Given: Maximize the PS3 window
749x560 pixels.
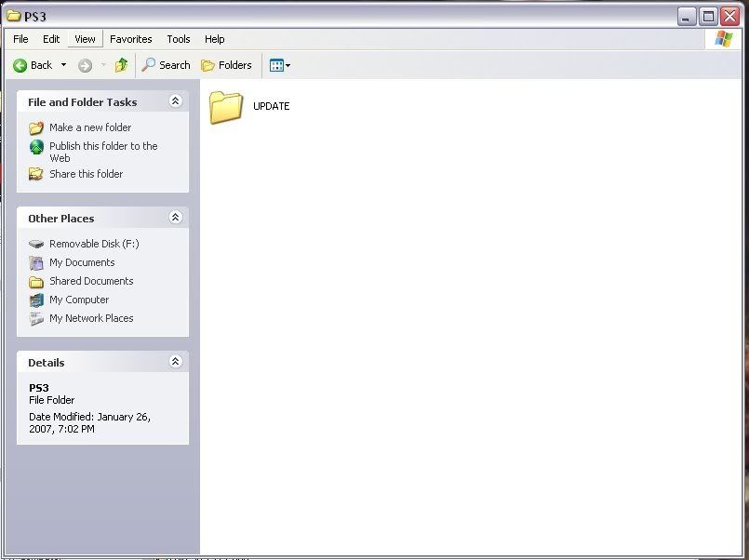Looking at the screenshot, I should coord(708,17).
